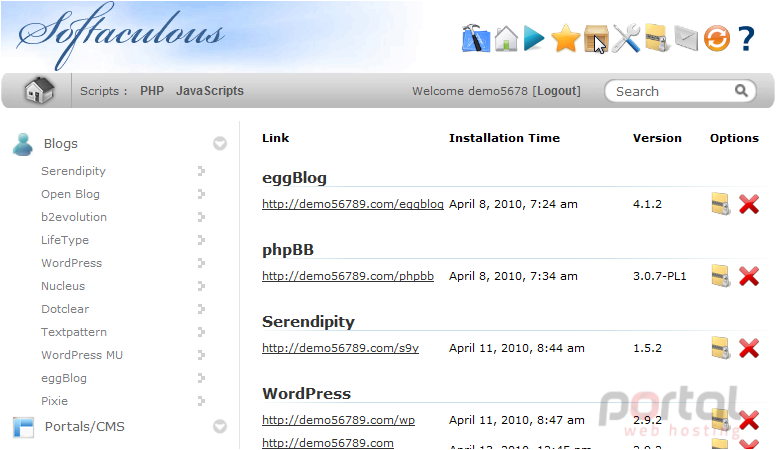Open email settings envelope icon
This screenshot has width=776, height=450.
point(686,39)
